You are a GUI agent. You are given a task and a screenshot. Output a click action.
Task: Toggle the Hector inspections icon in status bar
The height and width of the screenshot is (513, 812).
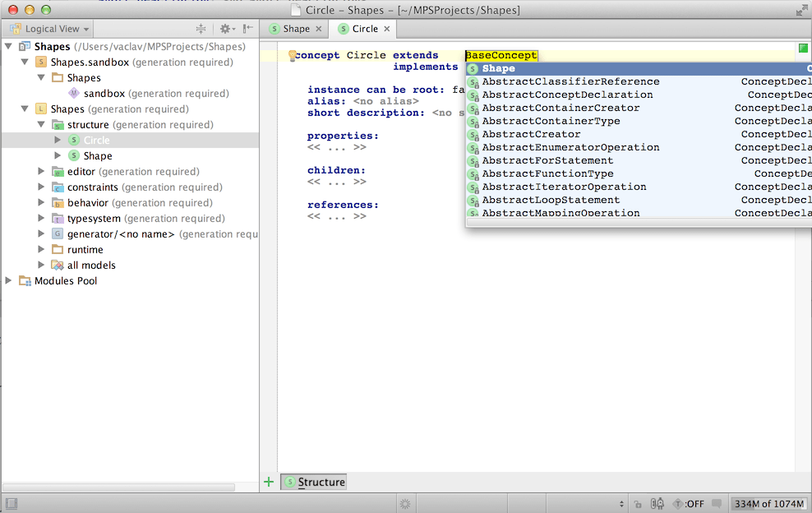tap(657, 503)
